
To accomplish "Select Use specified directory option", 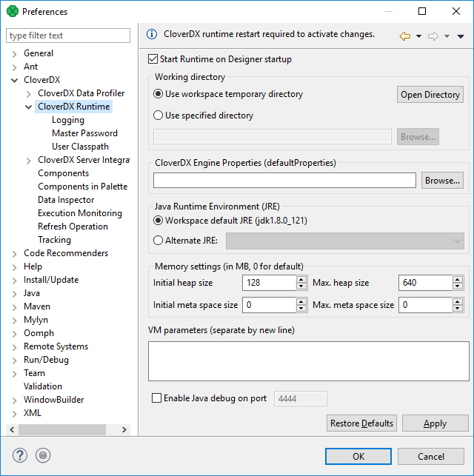I will (158, 115).
